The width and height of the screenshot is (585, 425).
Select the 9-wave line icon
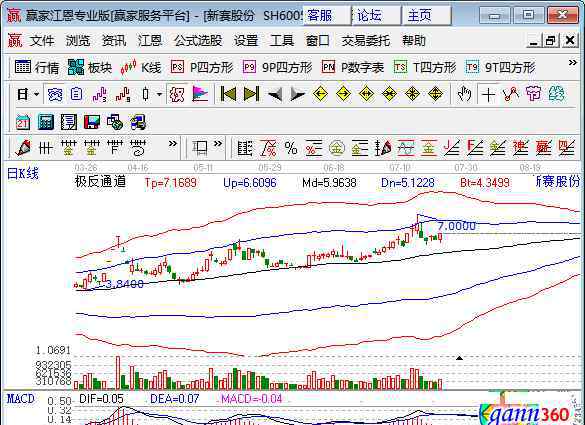click(123, 94)
